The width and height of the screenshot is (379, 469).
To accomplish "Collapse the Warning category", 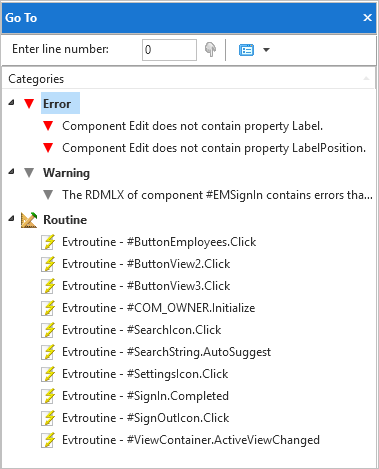I will pos(12,172).
